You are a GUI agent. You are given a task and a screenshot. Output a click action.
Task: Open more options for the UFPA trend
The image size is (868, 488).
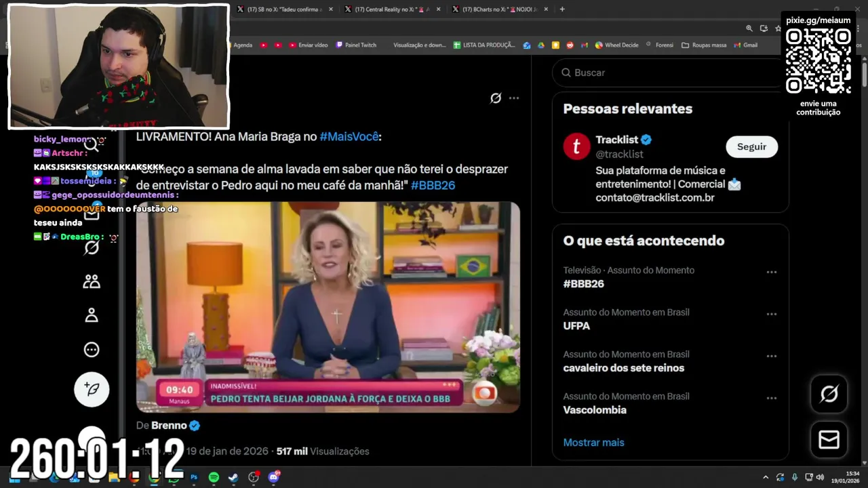[771, 314]
